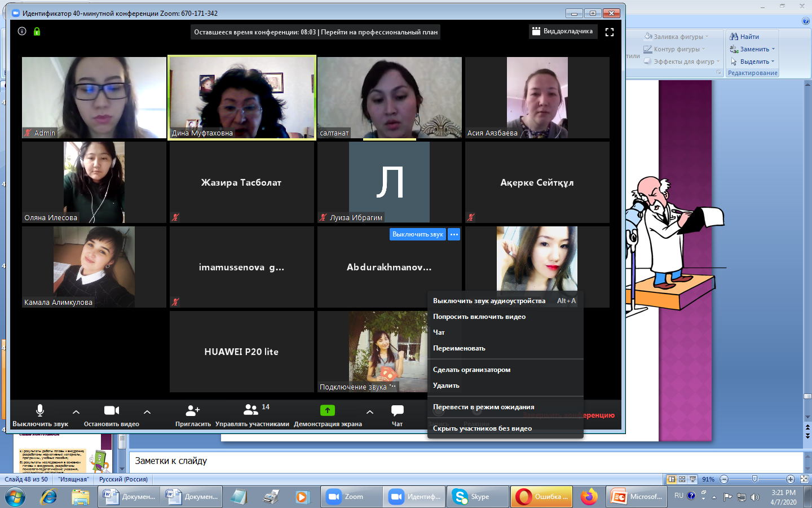Viewport: 812px width, 508px height.
Task: Select Сделать организатором
Action: (505, 370)
